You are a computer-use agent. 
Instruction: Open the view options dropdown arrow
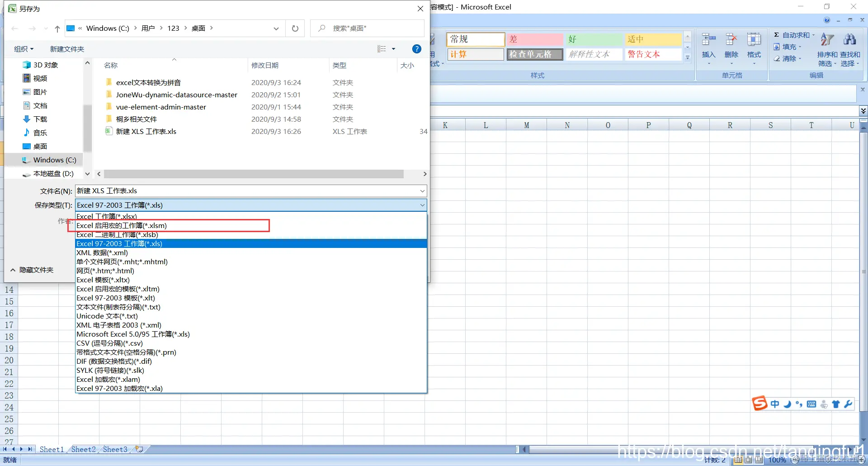coord(393,49)
